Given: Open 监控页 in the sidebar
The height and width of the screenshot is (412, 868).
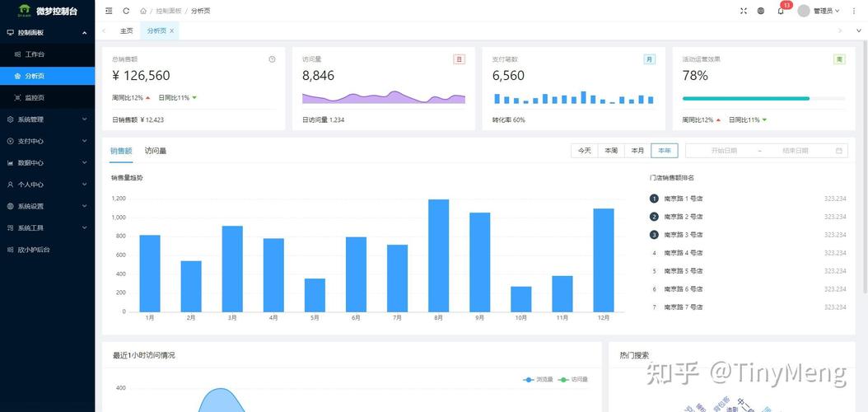Looking at the screenshot, I should point(35,97).
